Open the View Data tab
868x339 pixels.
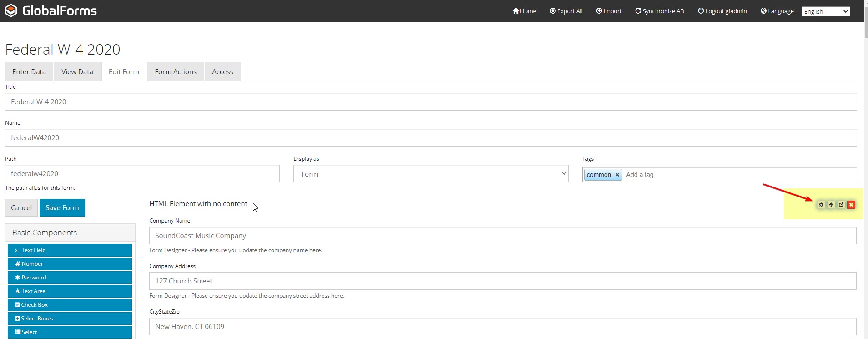coord(77,72)
